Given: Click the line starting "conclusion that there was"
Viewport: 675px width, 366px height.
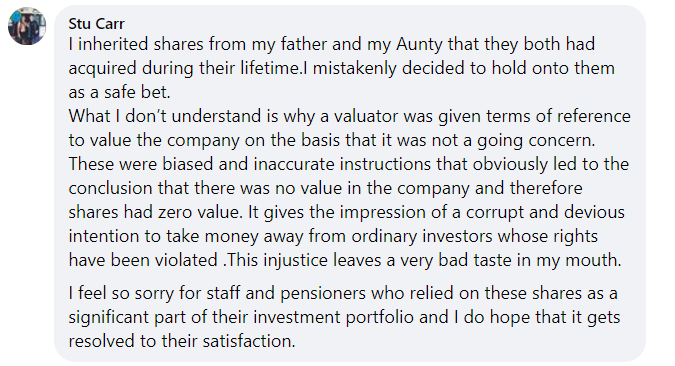Looking at the screenshot, I should click(325, 189).
